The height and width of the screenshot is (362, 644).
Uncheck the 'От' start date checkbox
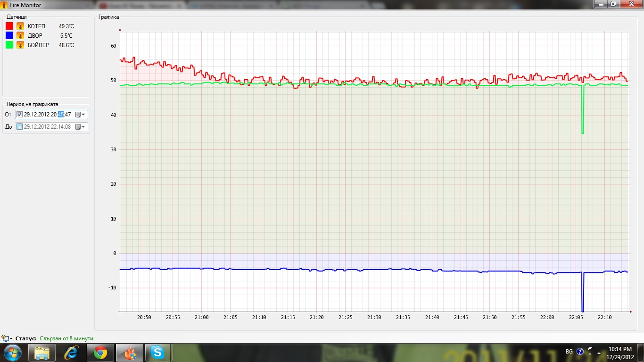(19, 115)
